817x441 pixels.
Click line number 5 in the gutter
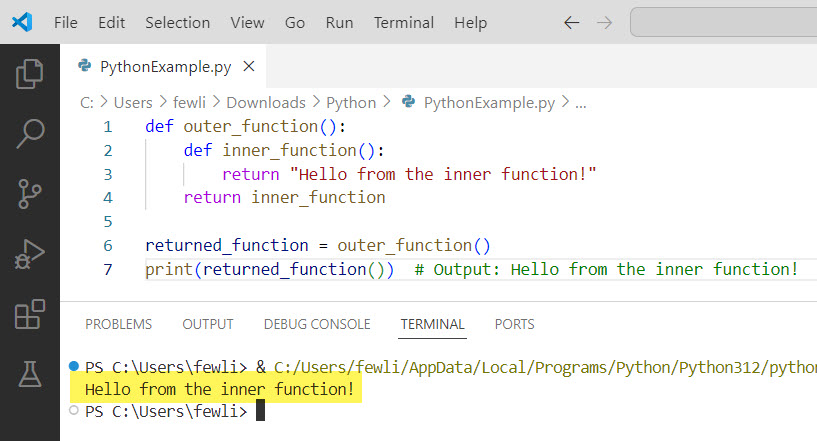(x=108, y=222)
